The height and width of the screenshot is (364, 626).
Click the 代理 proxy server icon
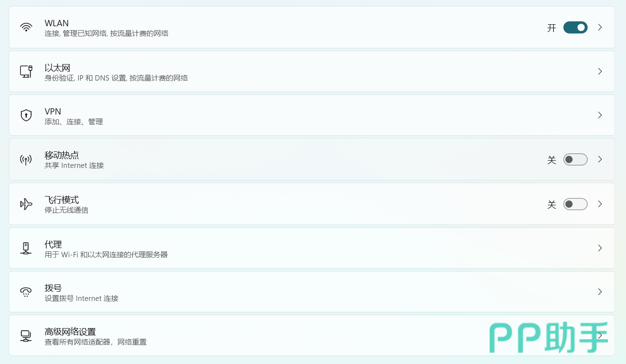pyautogui.click(x=26, y=248)
